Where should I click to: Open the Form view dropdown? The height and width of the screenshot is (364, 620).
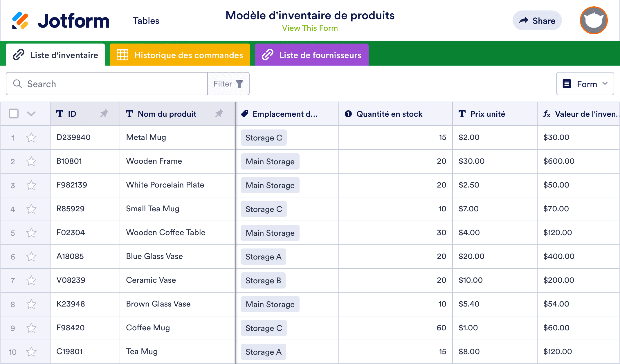585,84
